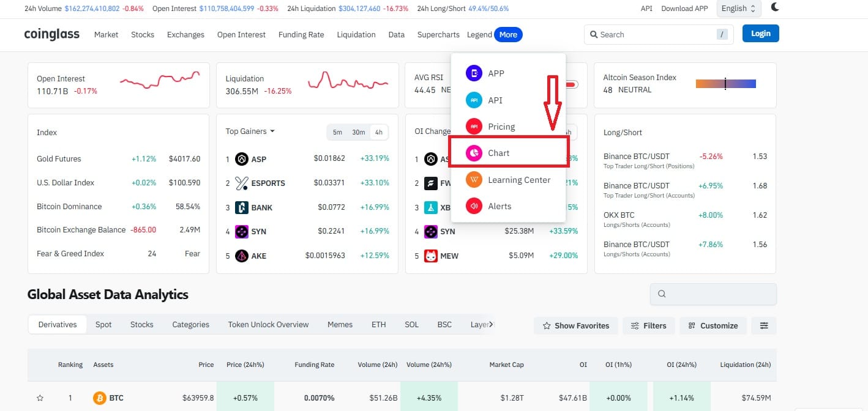
Task: Click the ASP coin icon in Top Gainers
Action: [x=241, y=159]
